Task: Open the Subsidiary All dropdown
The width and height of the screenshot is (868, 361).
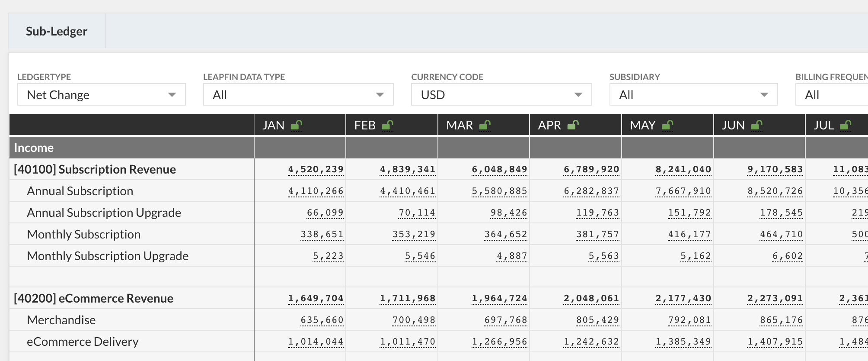Action: pyautogui.click(x=693, y=94)
